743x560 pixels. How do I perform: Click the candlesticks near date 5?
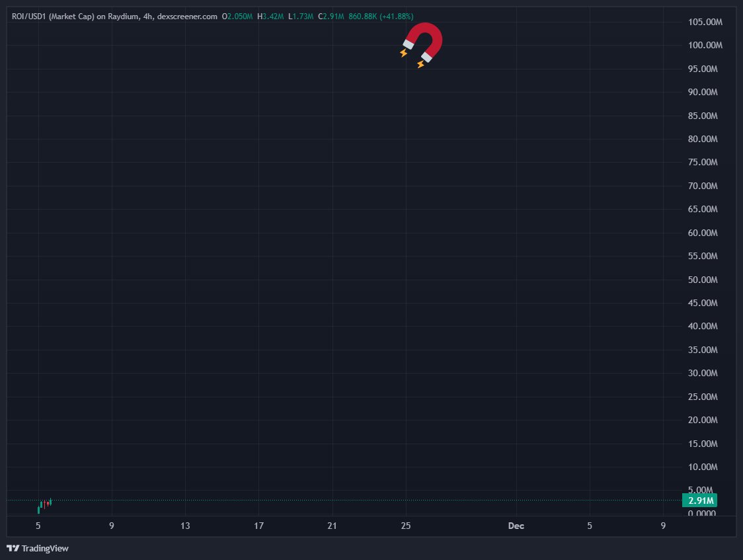pyautogui.click(x=44, y=506)
